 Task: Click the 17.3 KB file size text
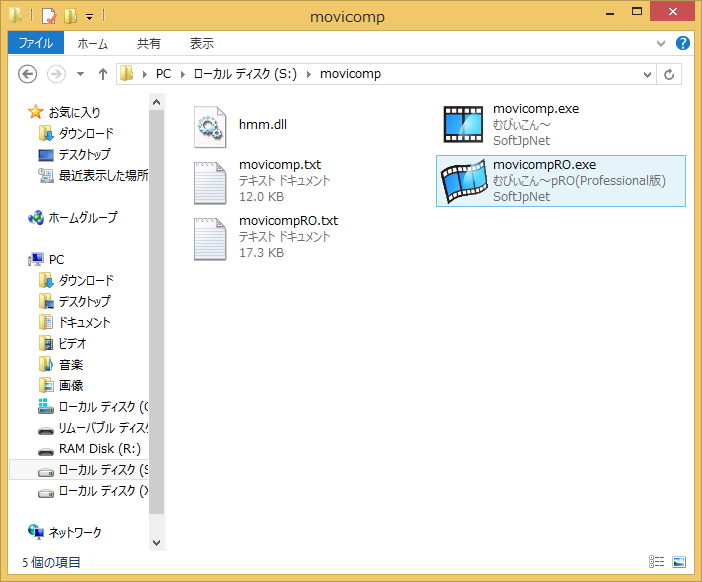[x=261, y=252]
